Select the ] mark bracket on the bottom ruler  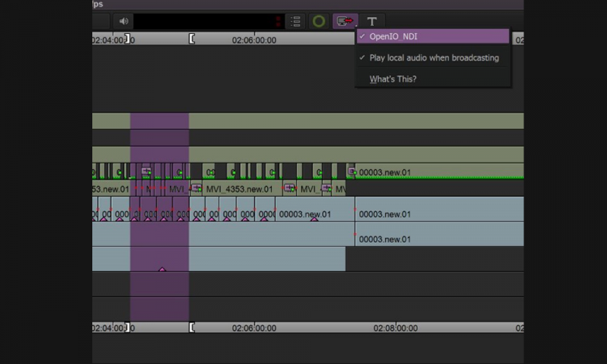127,328
